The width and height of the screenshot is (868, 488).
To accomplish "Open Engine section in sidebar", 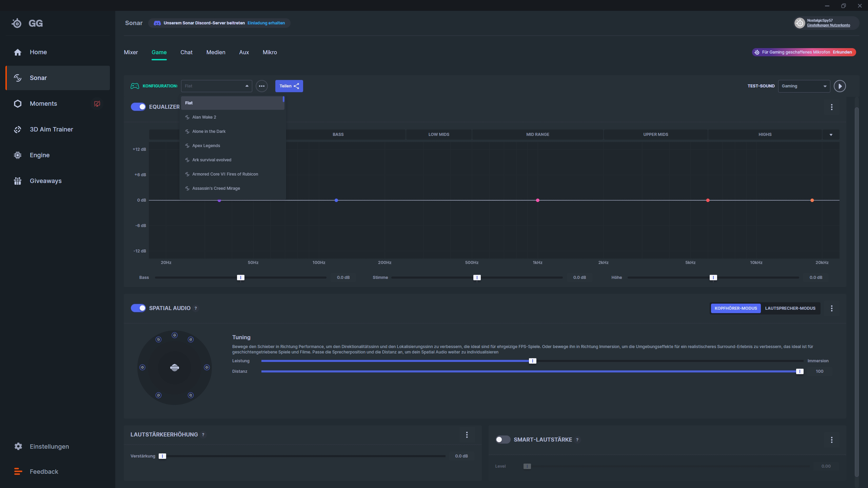I will (40, 155).
